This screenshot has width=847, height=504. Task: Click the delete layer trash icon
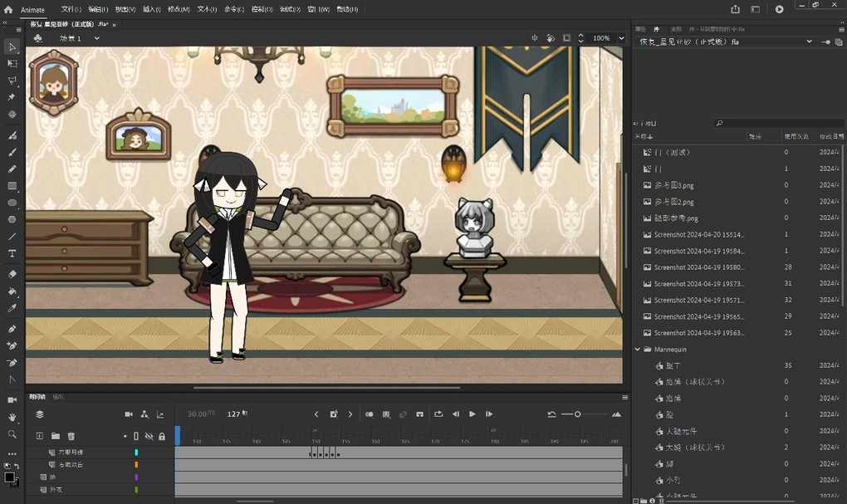71,436
